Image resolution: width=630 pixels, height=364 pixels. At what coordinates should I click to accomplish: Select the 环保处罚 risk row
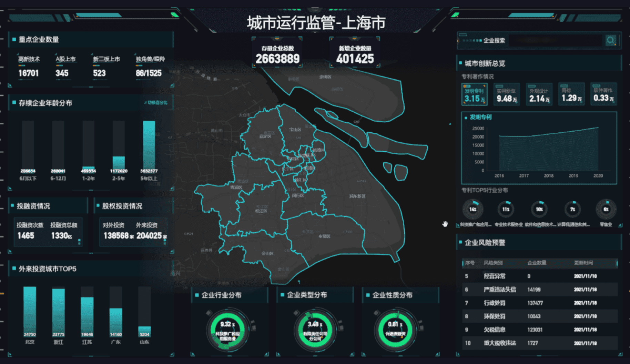540,316
